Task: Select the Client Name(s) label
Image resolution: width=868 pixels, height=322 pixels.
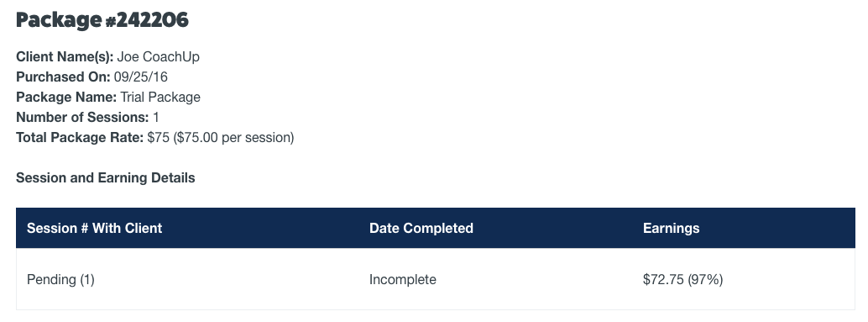Action: pos(65,57)
